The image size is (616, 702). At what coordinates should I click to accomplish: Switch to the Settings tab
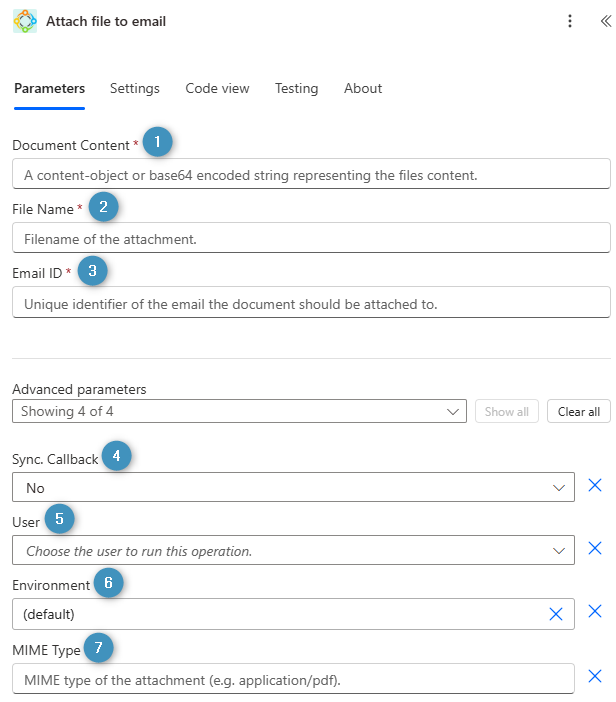coord(135,88)
